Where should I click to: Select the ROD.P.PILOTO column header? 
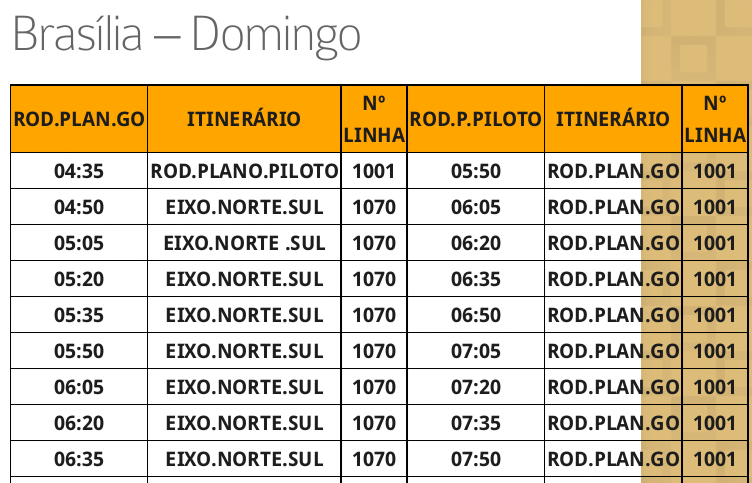[x=476, y=119]
